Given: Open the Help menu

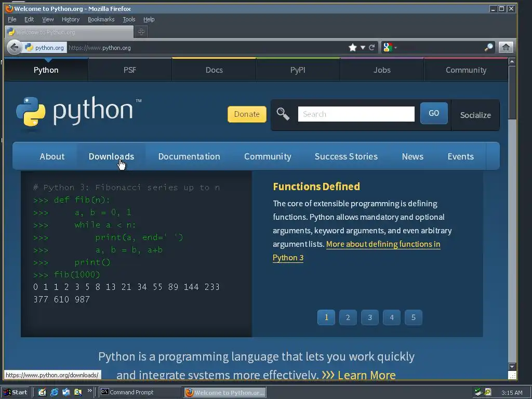Looking at the screenshot, I should tap(149, 19).
